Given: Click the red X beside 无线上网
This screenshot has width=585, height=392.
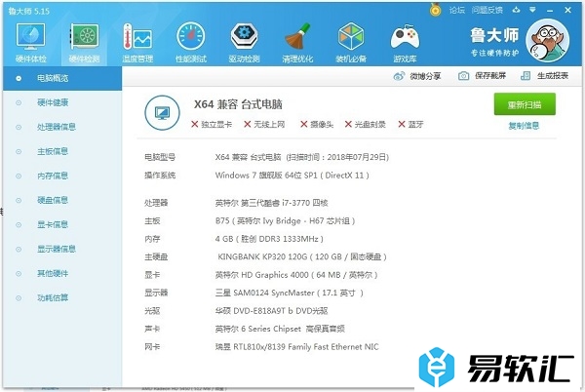Looking at the screenshot, I should click(x=247, y=124).
